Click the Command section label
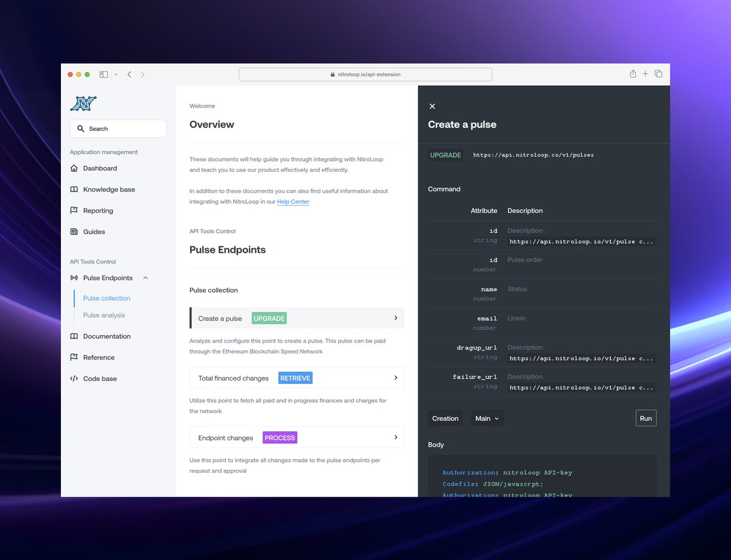This screenshot has height=560, width=731. pyautogui.click(x=444, y=189)
